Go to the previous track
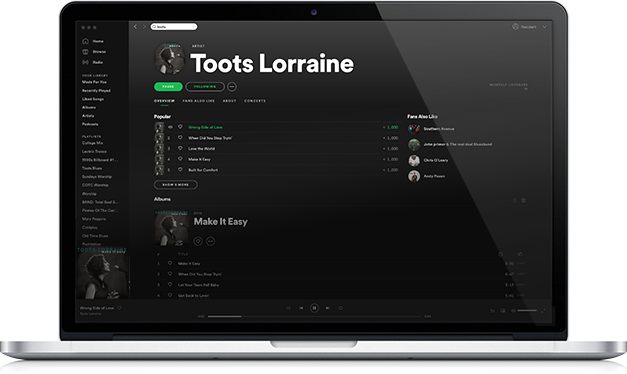This screenshot has height=374, width=627. [x=301, y=308]
